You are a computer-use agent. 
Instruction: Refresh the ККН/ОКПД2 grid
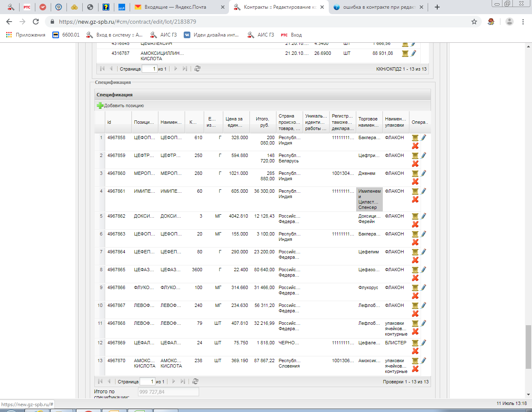pyautogui.click(x=197, y=69)
